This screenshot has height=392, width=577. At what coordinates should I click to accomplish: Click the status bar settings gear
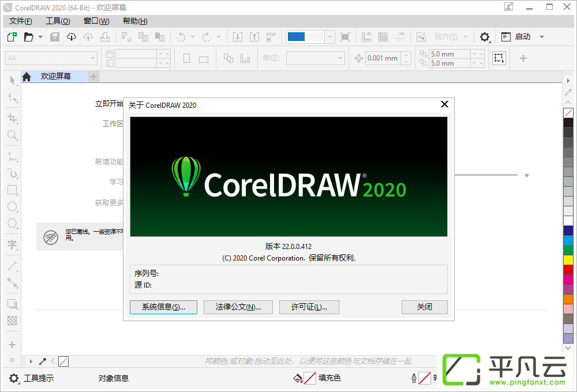click(x=14, y=378)
